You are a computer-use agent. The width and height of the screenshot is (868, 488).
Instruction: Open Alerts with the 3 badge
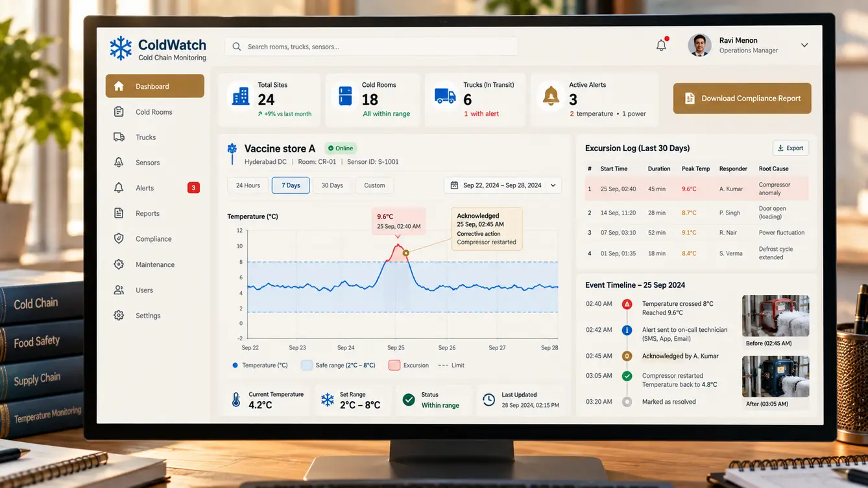click(x=155, y=188)
